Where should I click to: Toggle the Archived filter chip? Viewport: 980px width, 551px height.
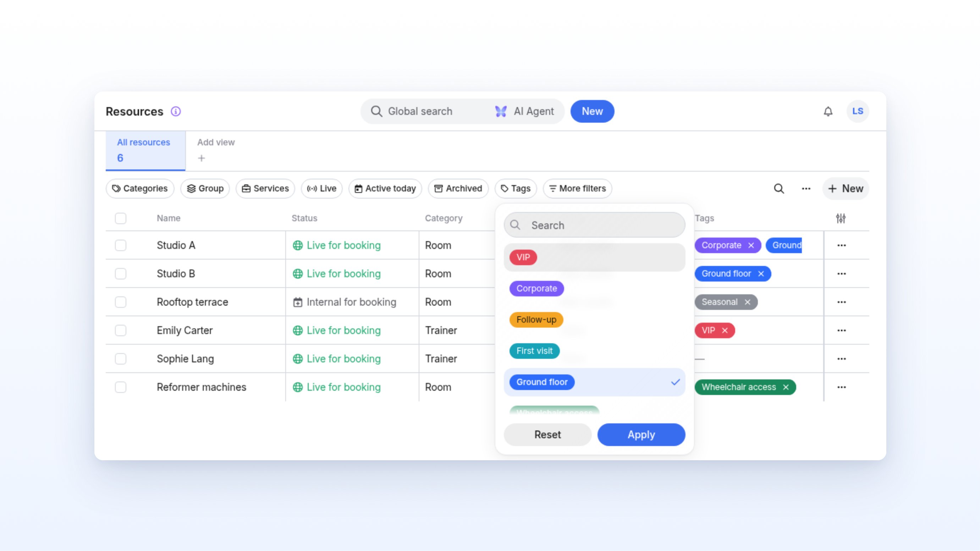coord(458,189)
